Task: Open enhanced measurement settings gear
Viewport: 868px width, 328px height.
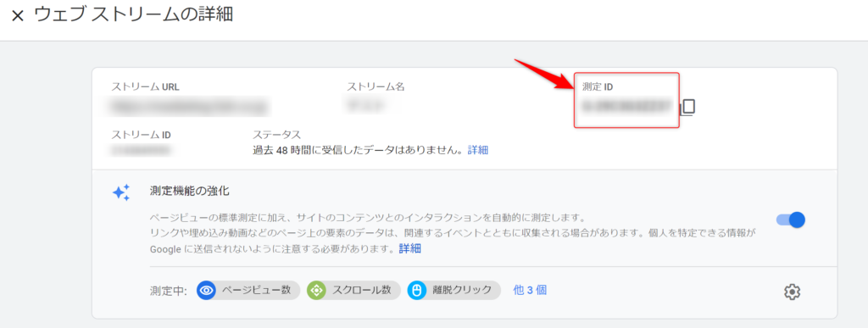Action: (793, 292)
